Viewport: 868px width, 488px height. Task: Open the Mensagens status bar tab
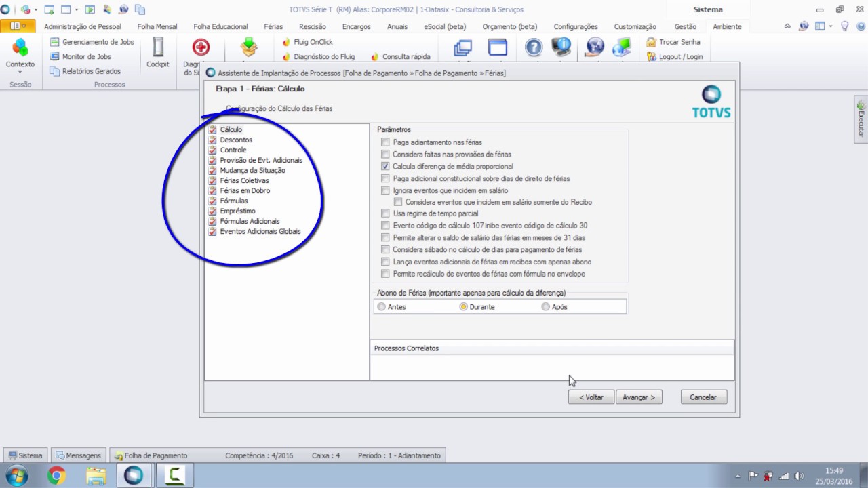pos(79,455)
